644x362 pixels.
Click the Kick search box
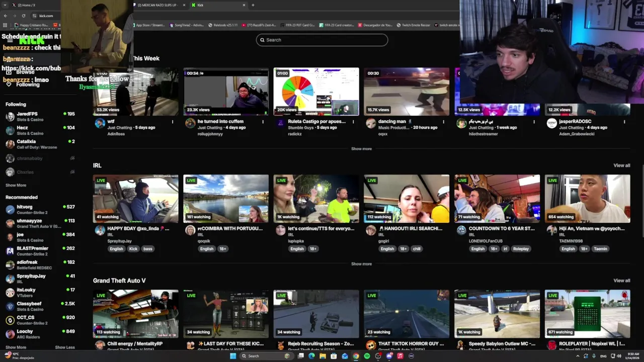(322, 40)
